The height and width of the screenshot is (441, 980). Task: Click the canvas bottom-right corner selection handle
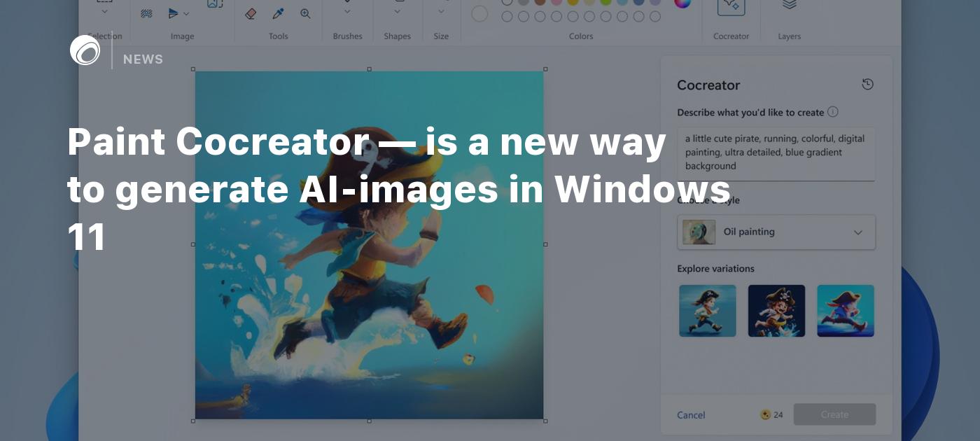545,421
